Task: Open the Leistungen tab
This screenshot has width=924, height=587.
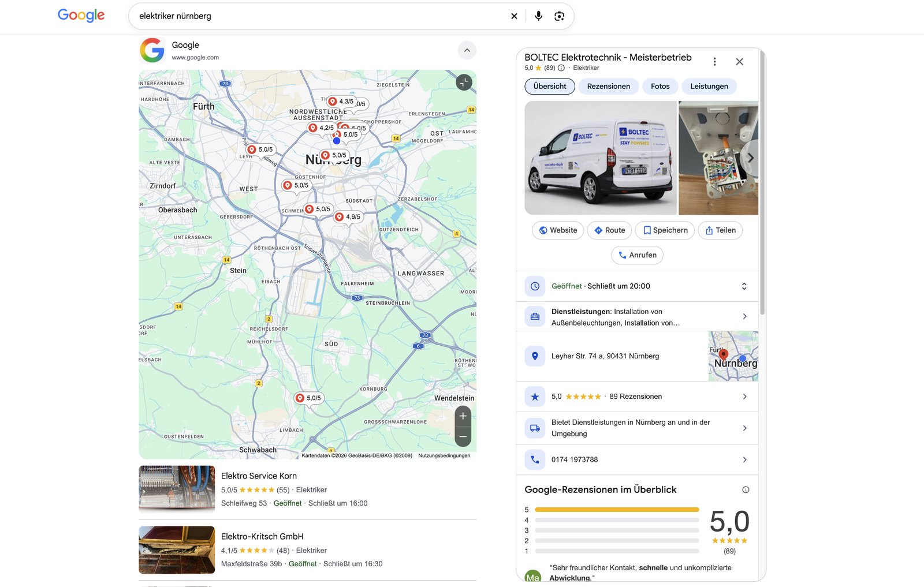Action: click(x=709, y=87)
